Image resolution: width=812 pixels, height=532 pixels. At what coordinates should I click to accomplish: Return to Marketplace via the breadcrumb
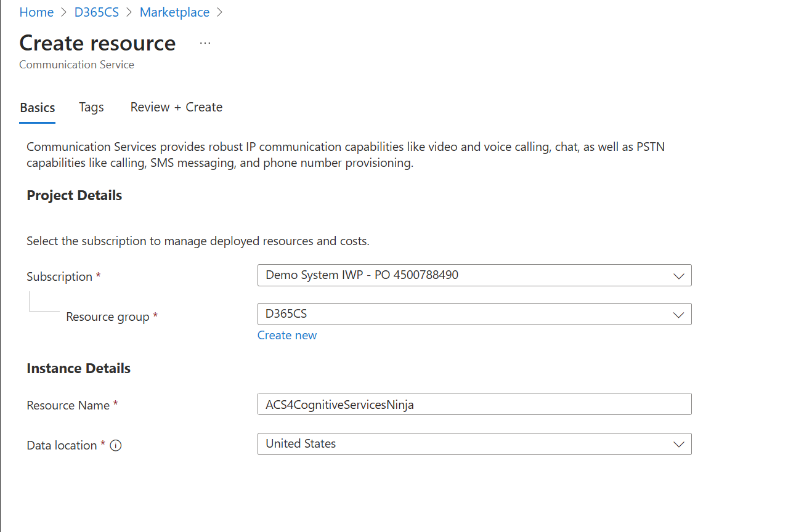174,12
